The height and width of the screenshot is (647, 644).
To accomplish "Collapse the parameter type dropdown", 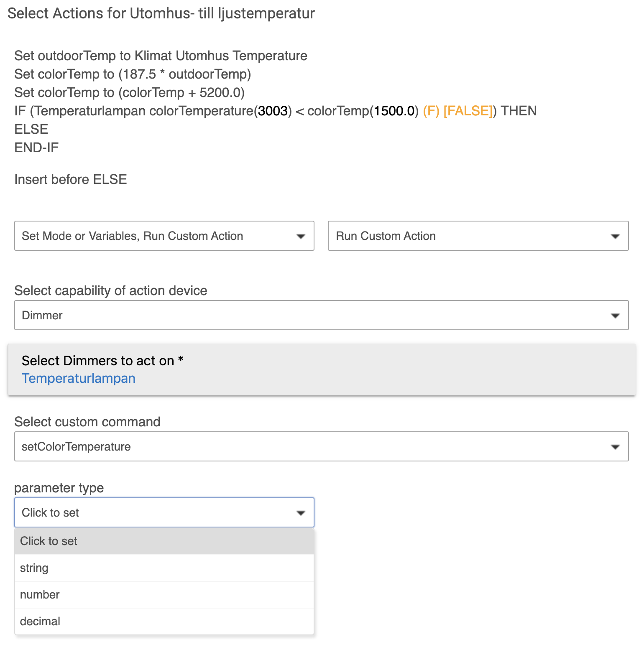I will [x=164, y=512].
